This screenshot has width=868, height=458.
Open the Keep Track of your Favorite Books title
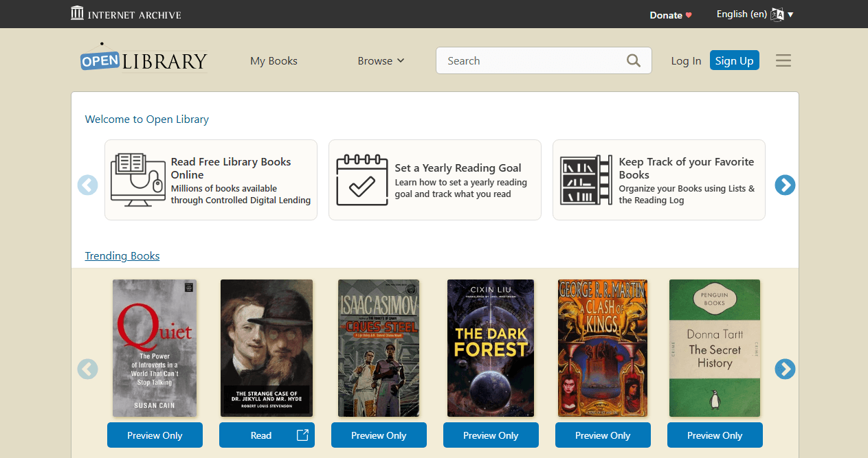(x=687, y=168)
